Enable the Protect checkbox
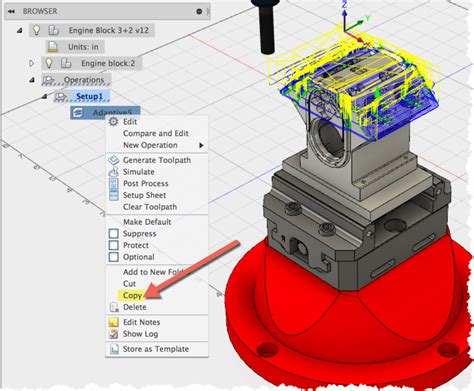The image size is (474, 391). point(114,245)
